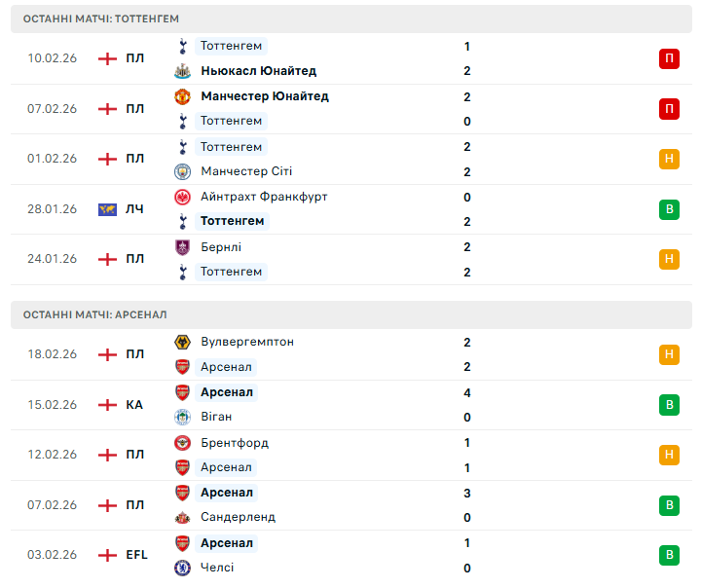Click the red П badge for 10.02.26 match
The height and width of the screenshot is (588, 701).
click(x=669, y=58)
